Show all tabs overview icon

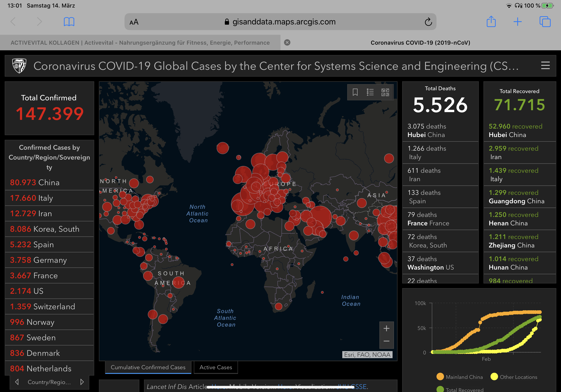(x=545, y=22)
